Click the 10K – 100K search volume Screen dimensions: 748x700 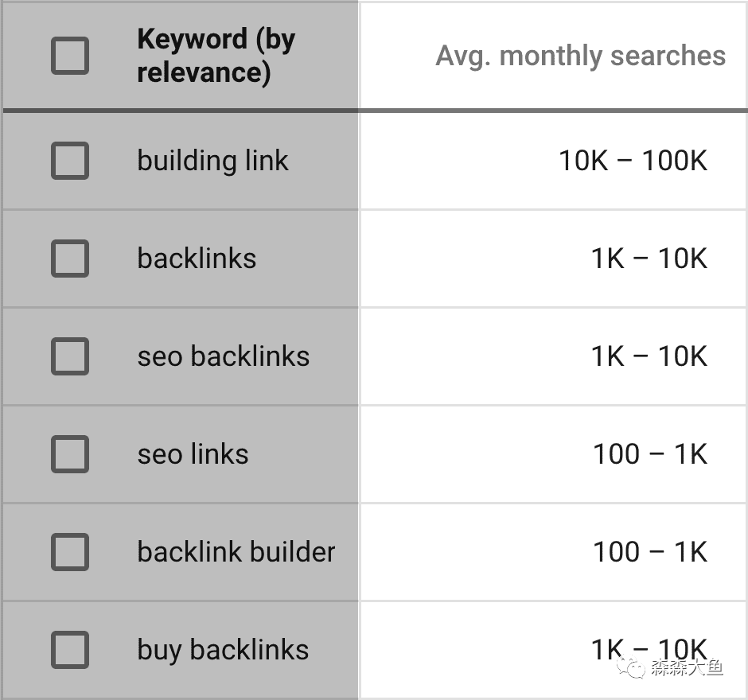(633, 161)
